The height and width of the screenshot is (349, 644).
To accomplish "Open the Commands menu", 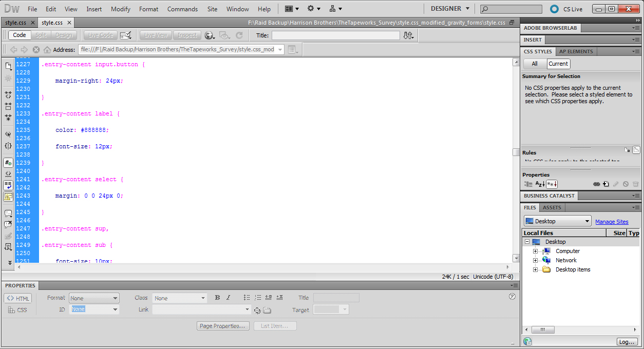I will pos(182,9).
